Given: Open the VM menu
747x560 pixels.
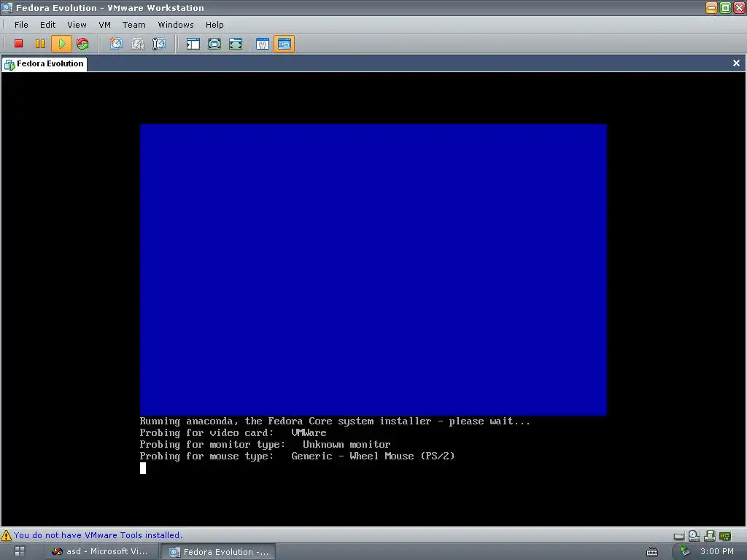Looking at the screenshot, I should pyautogui.click(x=105, y=25).
